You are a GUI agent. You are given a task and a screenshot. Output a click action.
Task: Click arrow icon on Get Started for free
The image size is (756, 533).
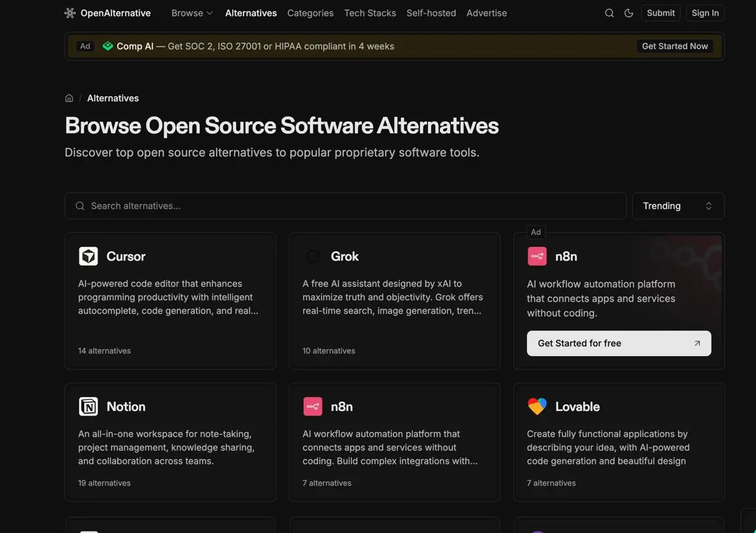697,343
